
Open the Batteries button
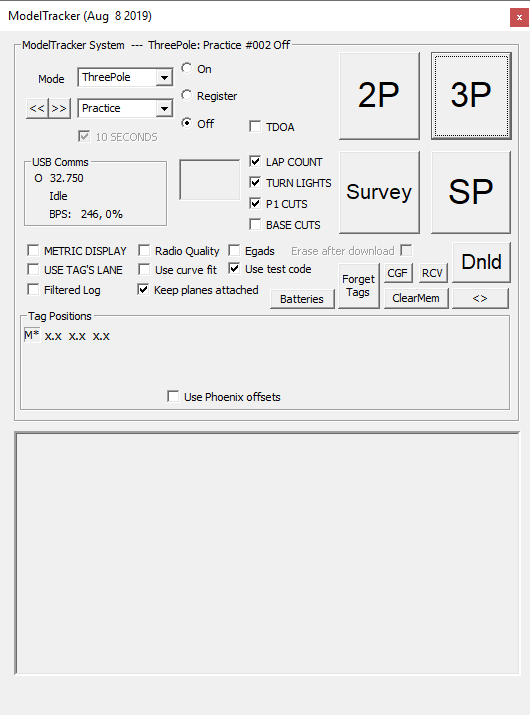tap(302, 299)
